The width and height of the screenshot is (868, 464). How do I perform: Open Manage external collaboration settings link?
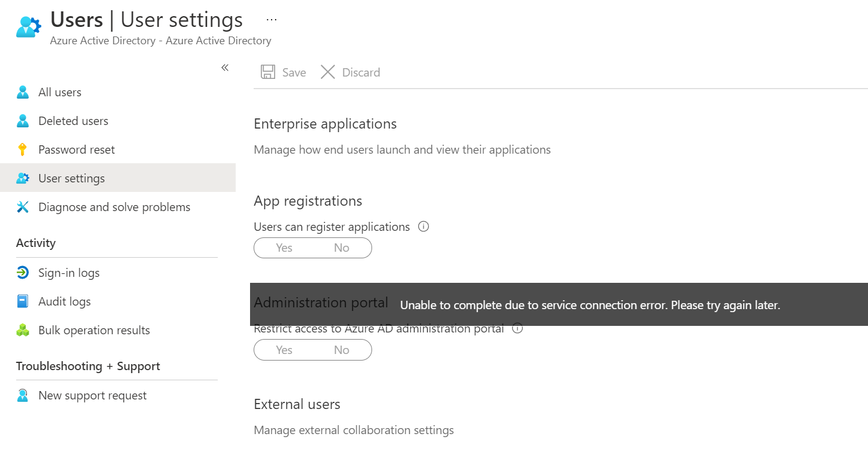click(354, 430)
